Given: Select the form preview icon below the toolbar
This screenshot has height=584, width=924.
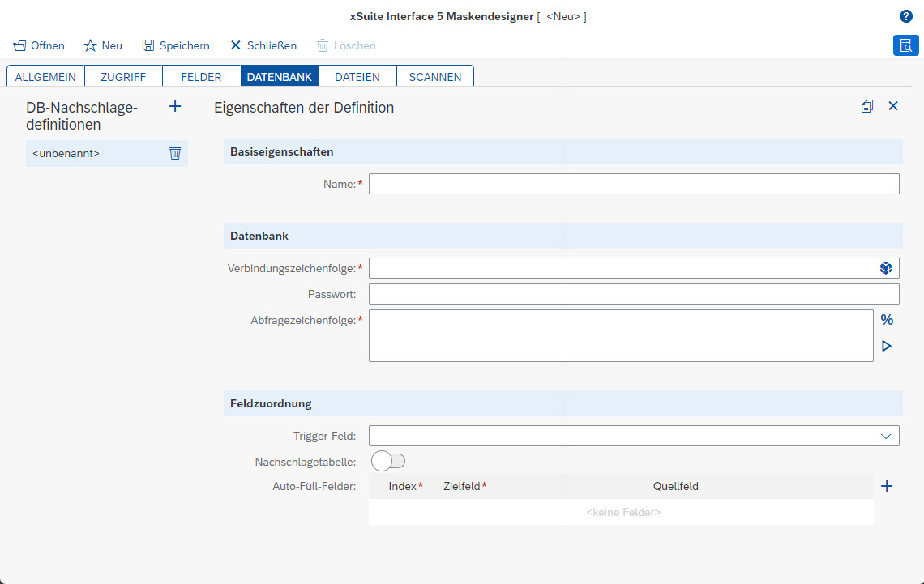Looking at the screenshot, I should pyautogui.click(x=905, y=46).
